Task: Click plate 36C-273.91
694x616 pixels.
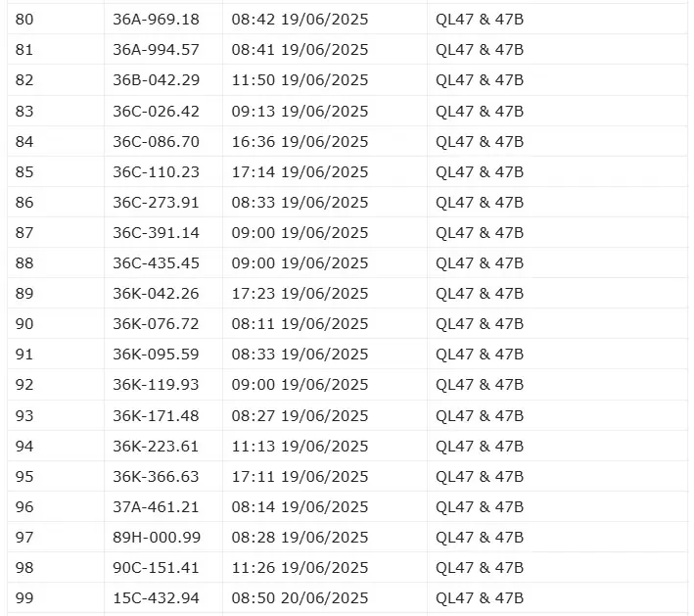Action: [x=156, y=202]
